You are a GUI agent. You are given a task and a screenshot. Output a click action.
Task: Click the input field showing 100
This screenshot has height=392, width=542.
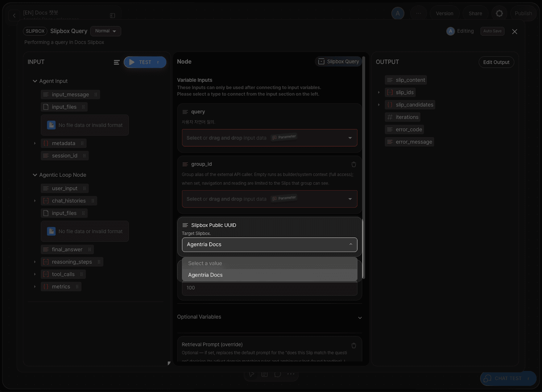[x=269, y=288]
